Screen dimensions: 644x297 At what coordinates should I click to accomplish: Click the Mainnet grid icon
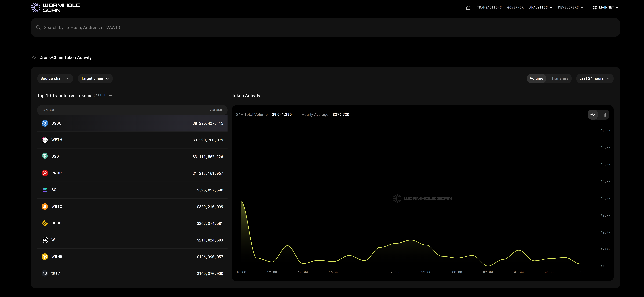[595, 8]
